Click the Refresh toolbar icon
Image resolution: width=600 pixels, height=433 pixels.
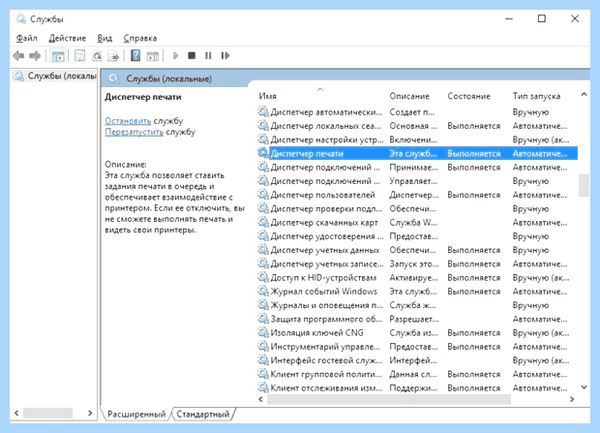97,56
